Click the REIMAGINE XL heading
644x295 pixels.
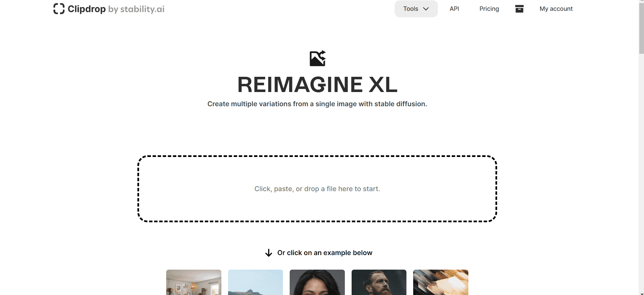(317, 84)
